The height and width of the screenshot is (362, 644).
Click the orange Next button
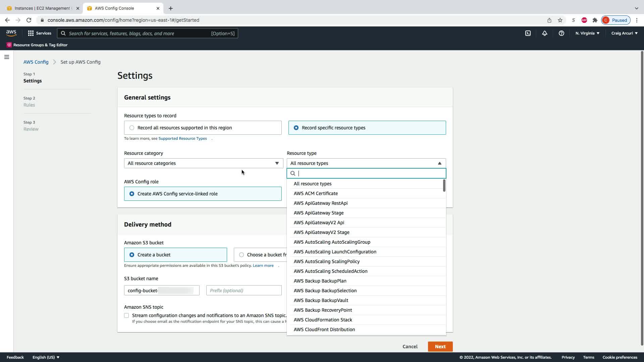(440, 347)
